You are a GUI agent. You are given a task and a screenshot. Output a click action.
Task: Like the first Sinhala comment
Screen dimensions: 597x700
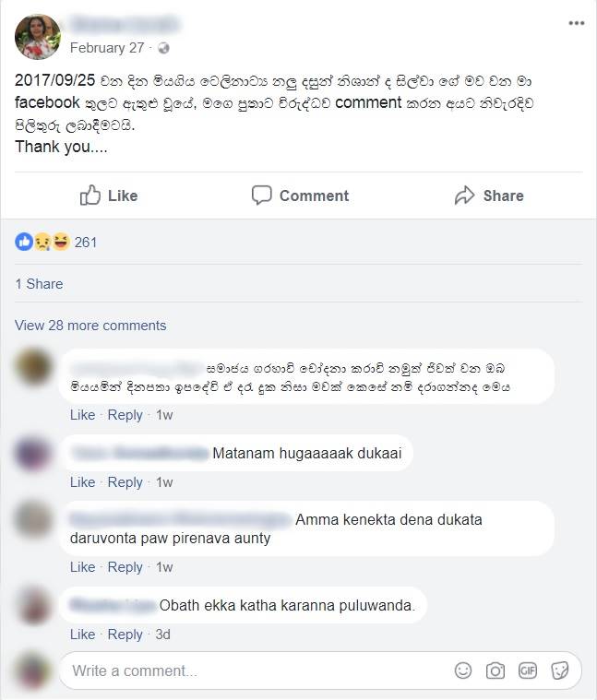coord(83,415)
